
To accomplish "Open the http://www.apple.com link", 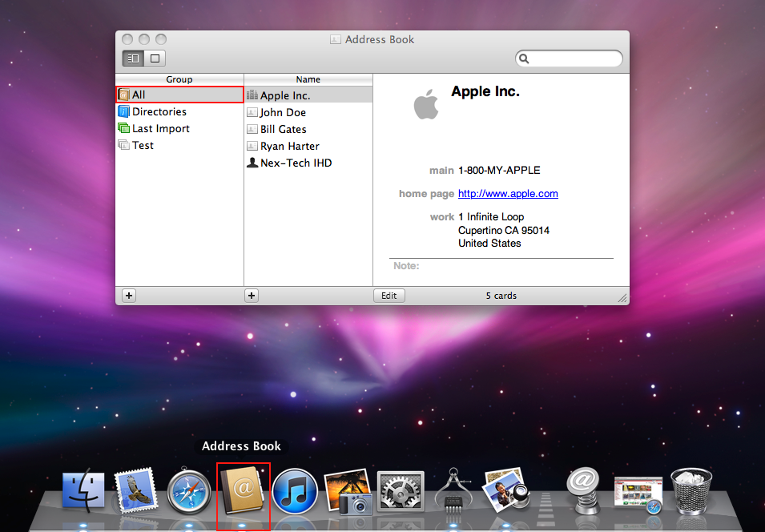I will point(508,194).
